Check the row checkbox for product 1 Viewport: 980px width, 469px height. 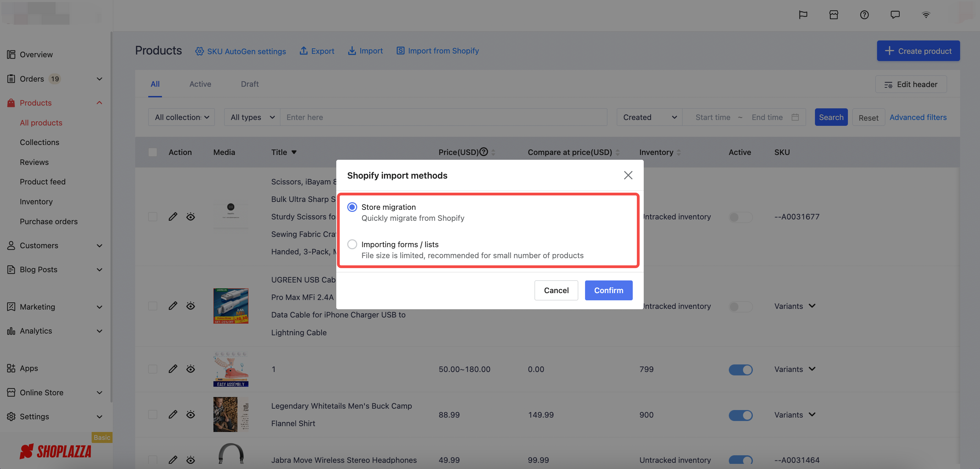[x=153, y=369]
